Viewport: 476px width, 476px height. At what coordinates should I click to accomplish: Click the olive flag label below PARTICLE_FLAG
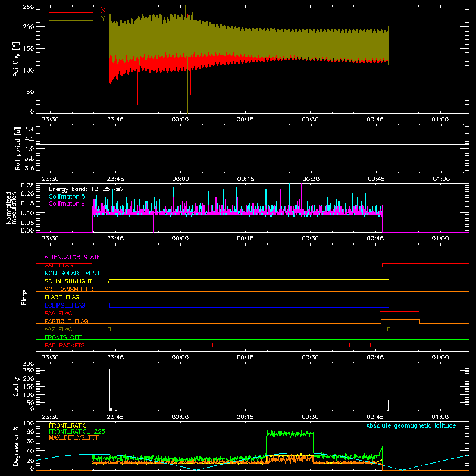click(x=58, y=329)
